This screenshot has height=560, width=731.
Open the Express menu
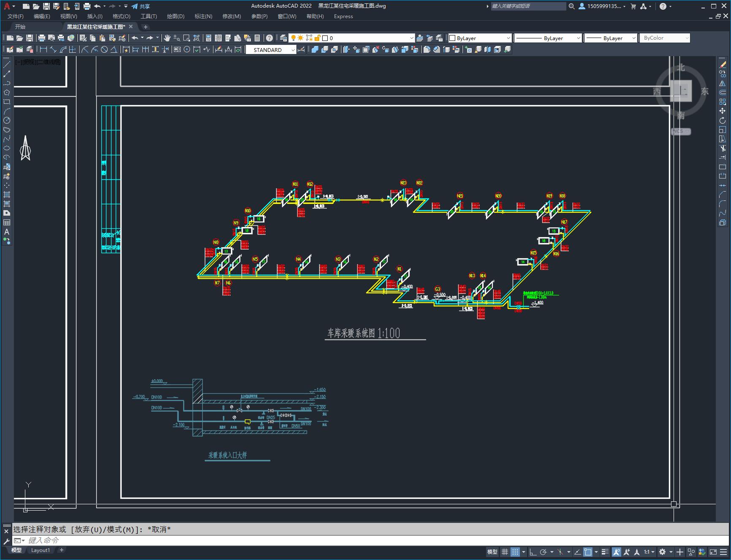click(x=343, y=16)
